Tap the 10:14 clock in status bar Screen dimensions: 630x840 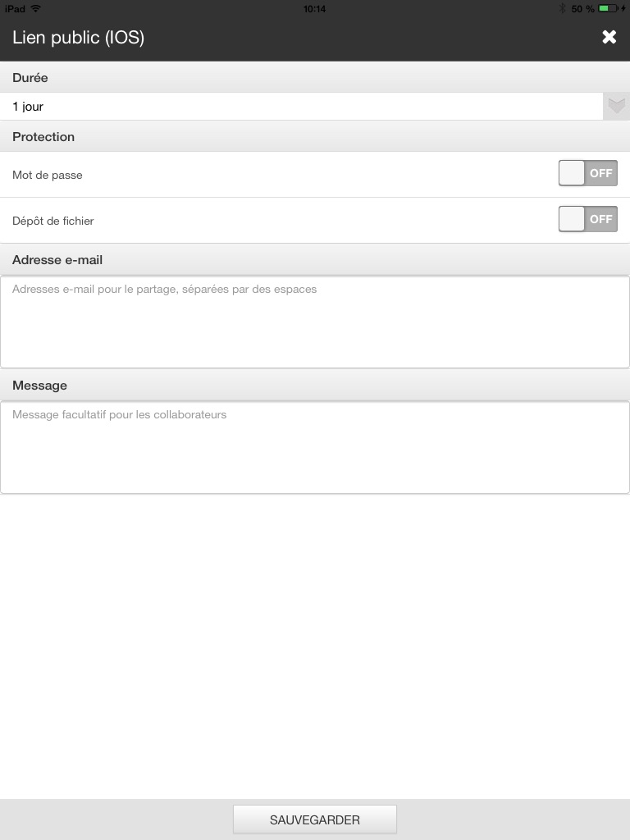[314, 8]
